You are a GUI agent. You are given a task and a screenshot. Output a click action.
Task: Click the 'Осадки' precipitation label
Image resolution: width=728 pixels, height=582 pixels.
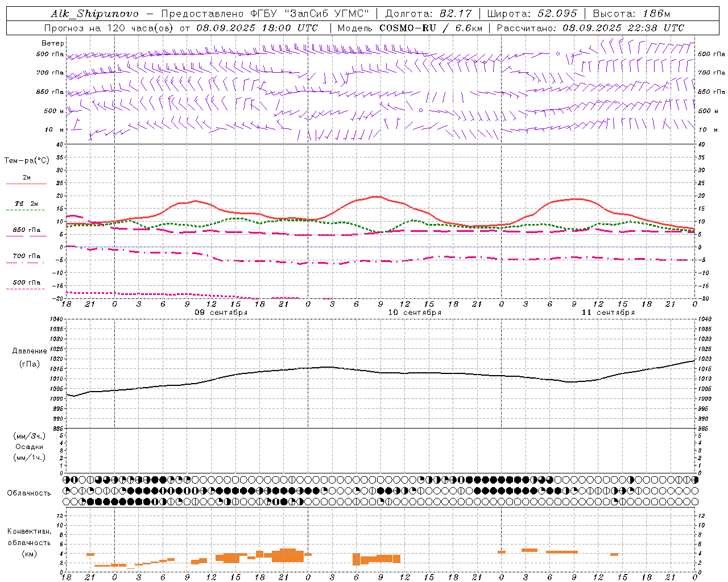coord(30,447)
